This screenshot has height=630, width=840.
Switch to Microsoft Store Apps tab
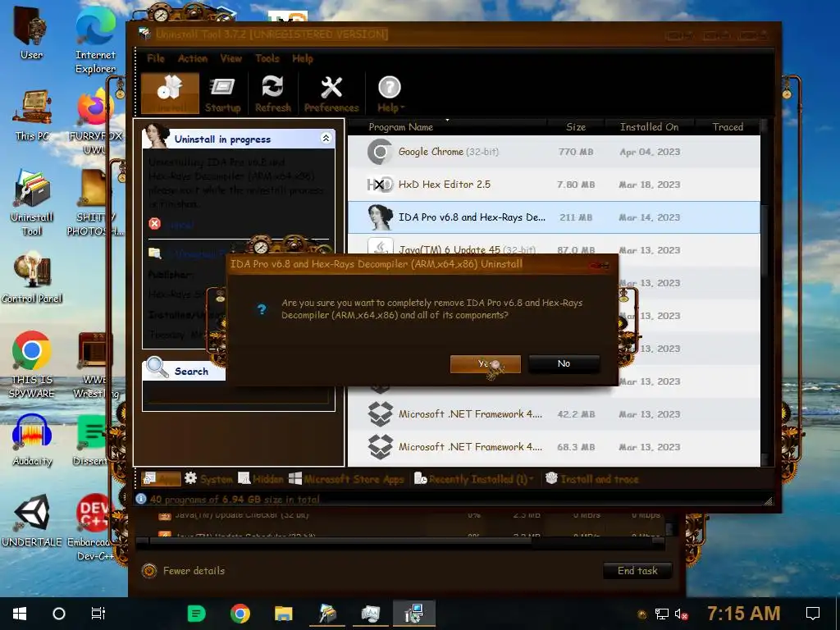point(346,479)
